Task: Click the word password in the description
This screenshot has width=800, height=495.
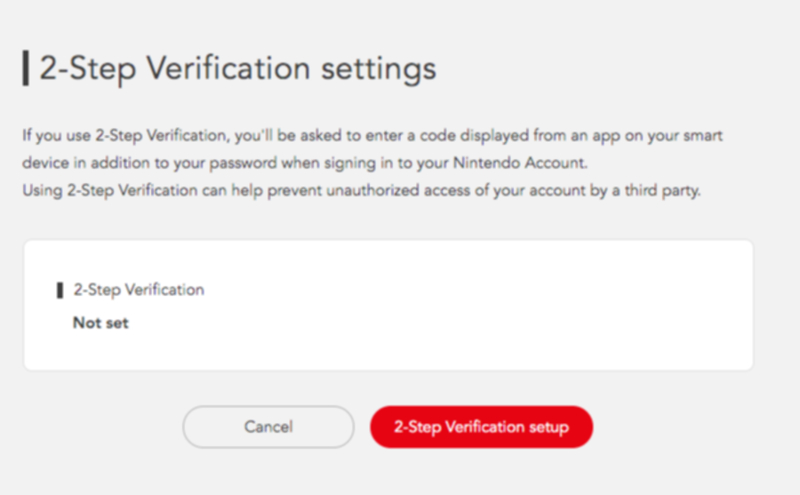Action: 243,163
